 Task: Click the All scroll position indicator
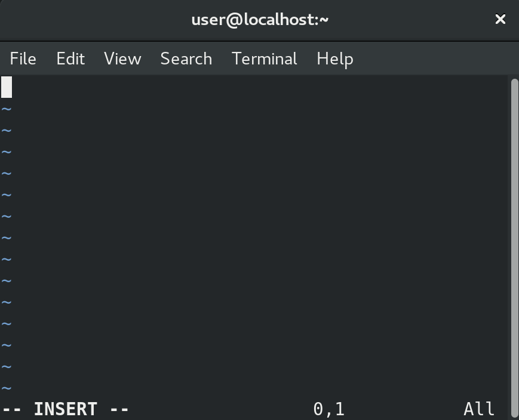[x=479, y=409]
